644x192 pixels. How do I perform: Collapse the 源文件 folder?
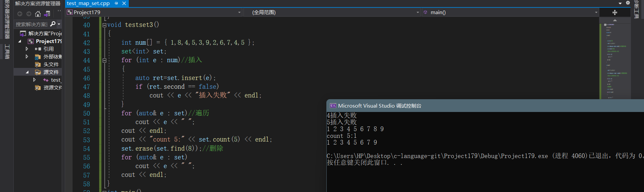(27, 72)
